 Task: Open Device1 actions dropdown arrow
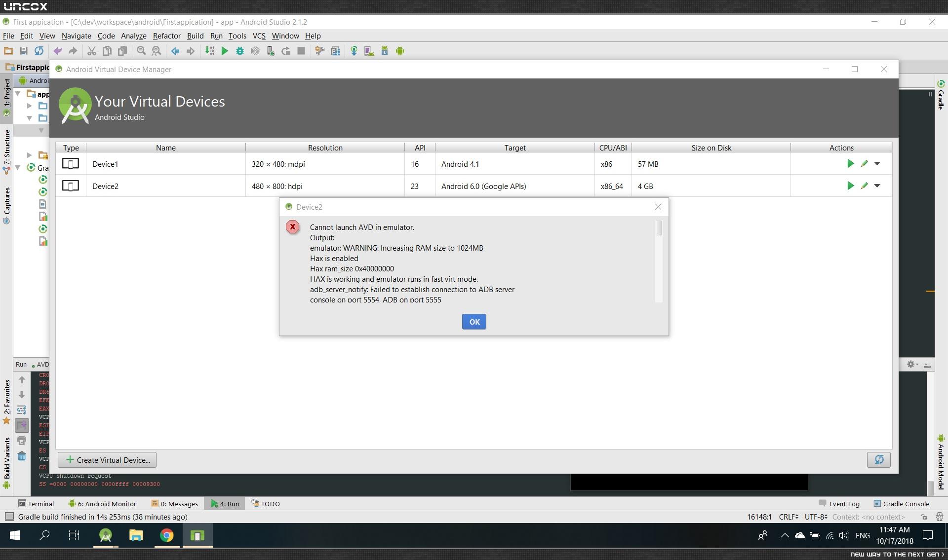(877, 163)
